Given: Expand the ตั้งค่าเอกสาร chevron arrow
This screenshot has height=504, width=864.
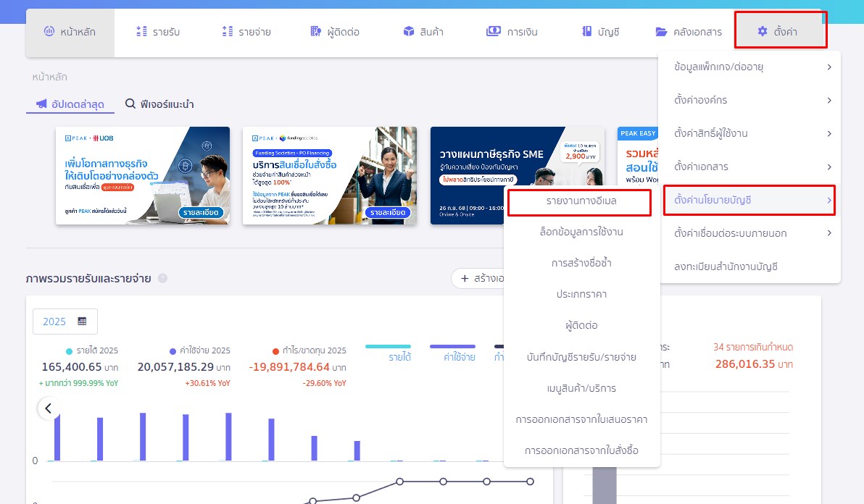Looking at the screenshot, I should pos(829,167).
